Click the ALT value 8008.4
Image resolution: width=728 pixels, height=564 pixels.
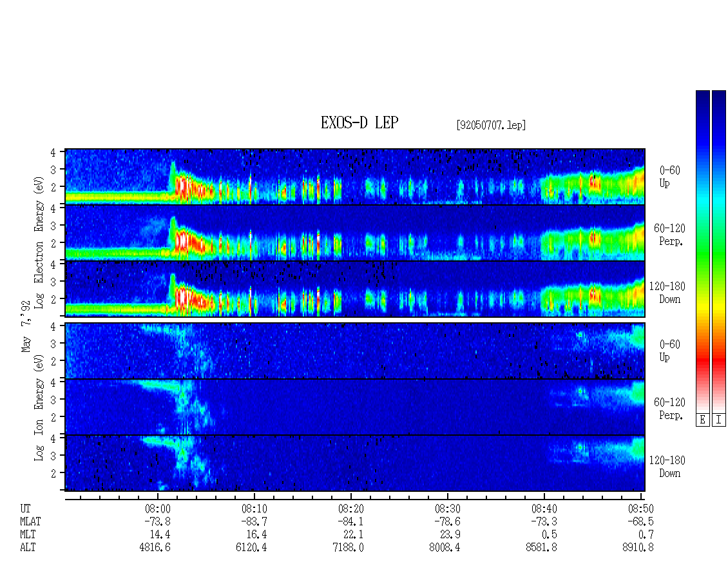point(445,548)
